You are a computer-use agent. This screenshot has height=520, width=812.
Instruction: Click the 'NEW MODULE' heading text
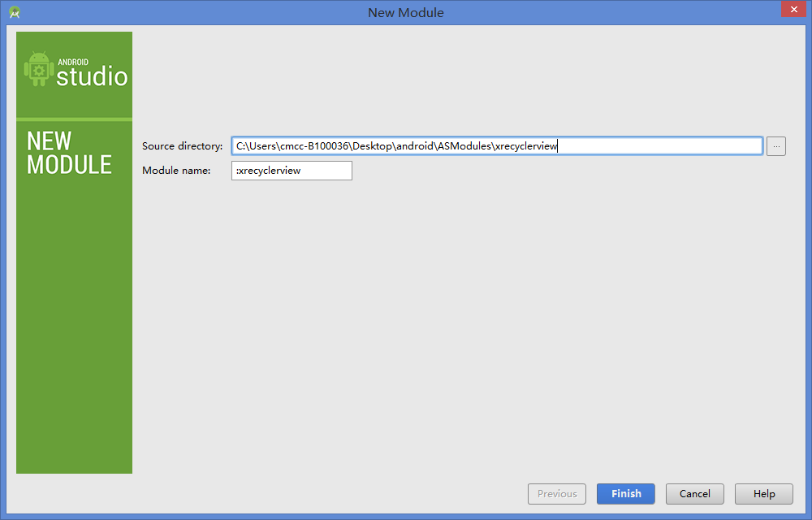pyautogui.click(x=69, y=153)
